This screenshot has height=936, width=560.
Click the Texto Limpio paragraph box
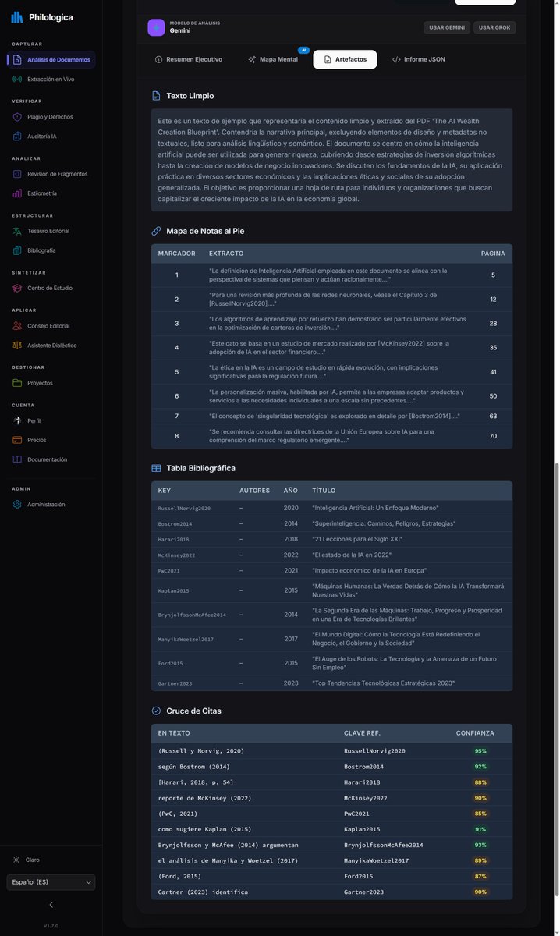[331, 160]
